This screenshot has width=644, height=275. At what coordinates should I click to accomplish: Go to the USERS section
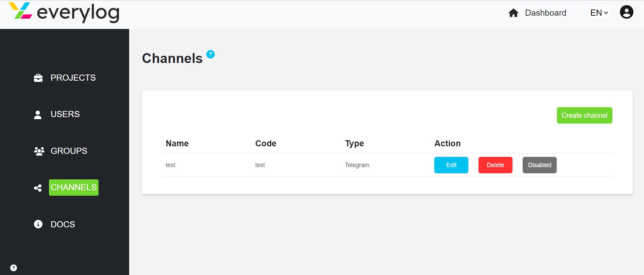(65, 114)
